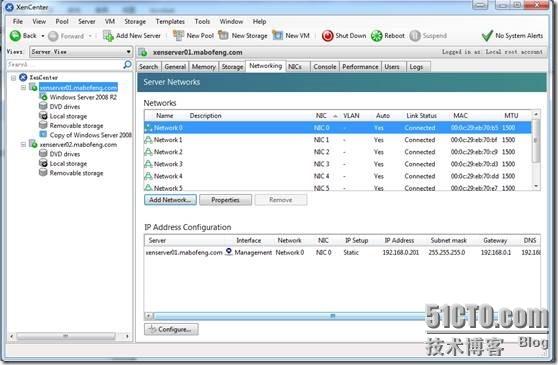Viewport: 558px width, 365px height.
Task: Click the Network 3 row icon
Action: pyautogui.click(x=148, y=164)
